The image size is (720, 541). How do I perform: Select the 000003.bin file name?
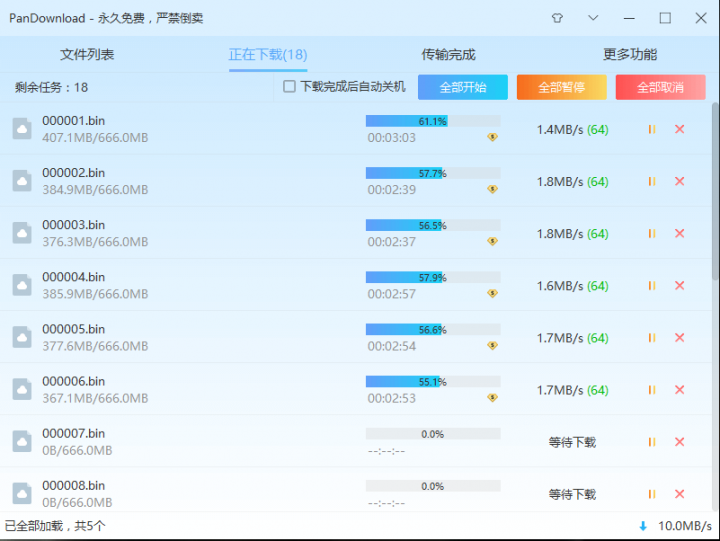pyautogui.click(x=73, y=225)
